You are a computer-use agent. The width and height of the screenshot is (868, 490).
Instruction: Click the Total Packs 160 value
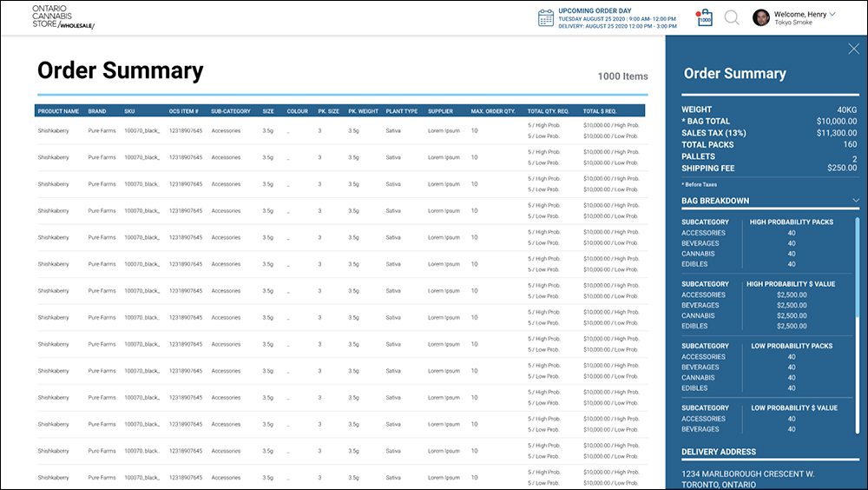click(x=851, y=145)
